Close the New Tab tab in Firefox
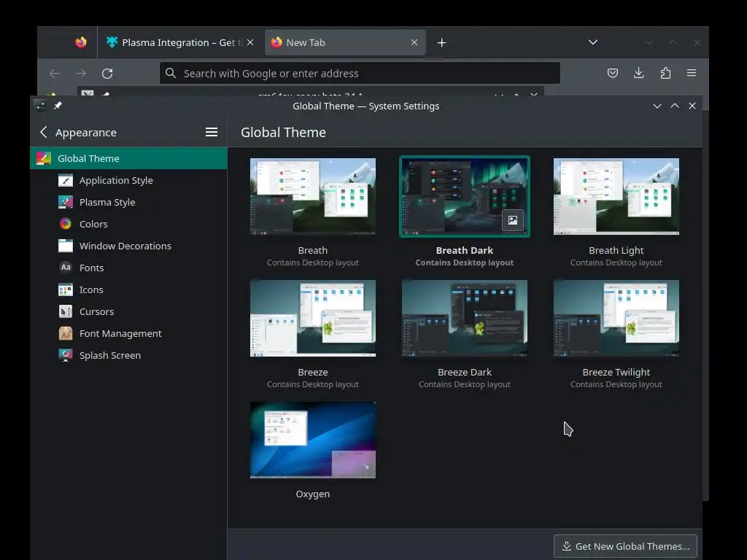 pyautogui.click(x=414, y=42)
